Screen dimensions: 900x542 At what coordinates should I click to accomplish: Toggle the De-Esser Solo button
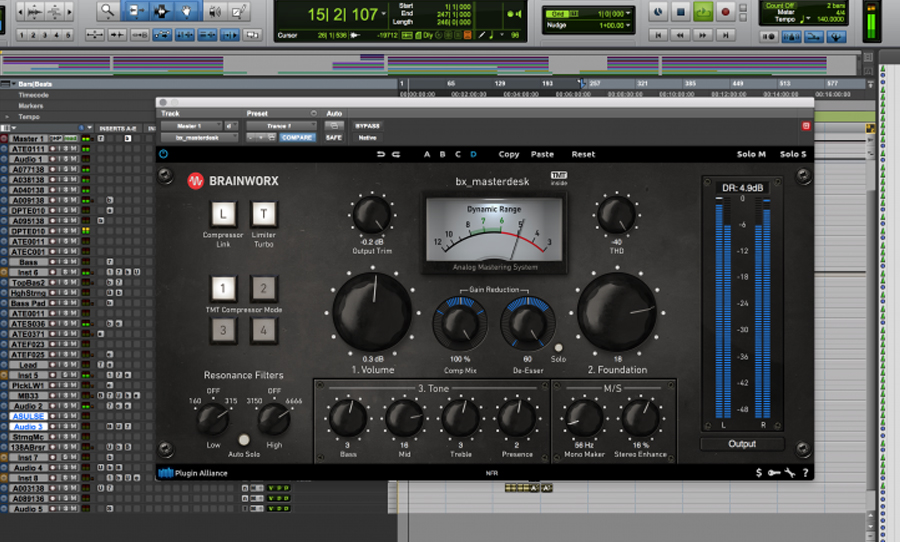[x=558, y=347]
